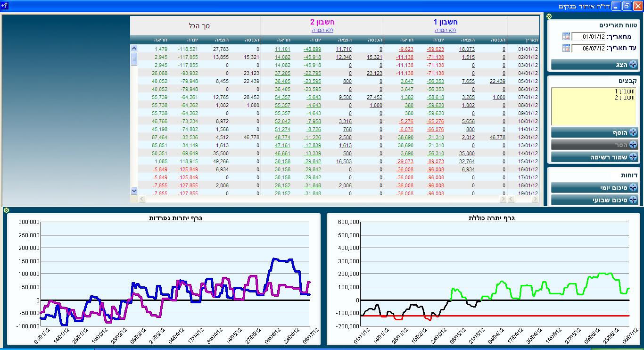The width and height of the screenshot is (644, 350).
Task: Click the vertical scrollbar thumb of the table
Action: tap(134, 58)
